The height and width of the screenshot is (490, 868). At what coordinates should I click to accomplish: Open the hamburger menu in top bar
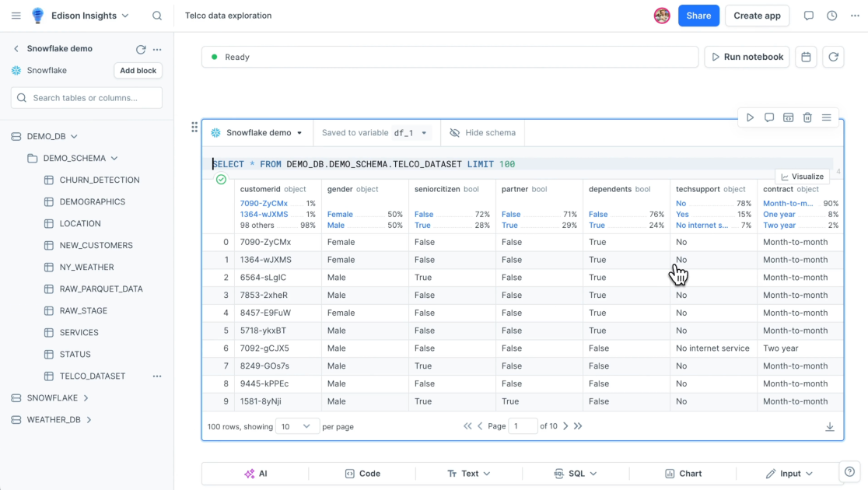pos(16,16)
